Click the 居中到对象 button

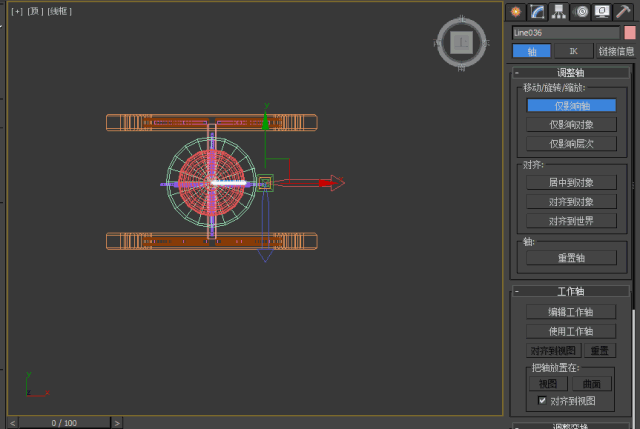[x=571, y=182]
